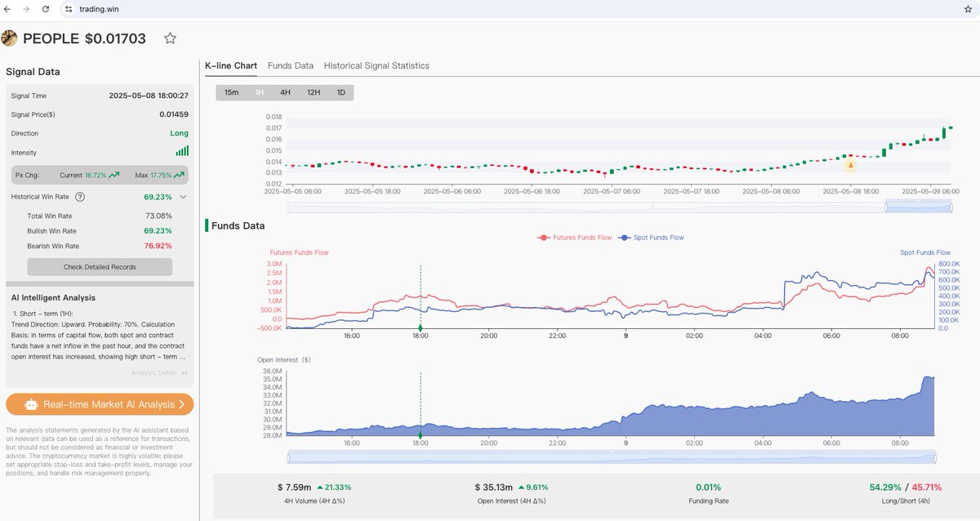The image size is (980, 521).
Task: Click the PEOPLE coin avatar
Action: (9, 38)
